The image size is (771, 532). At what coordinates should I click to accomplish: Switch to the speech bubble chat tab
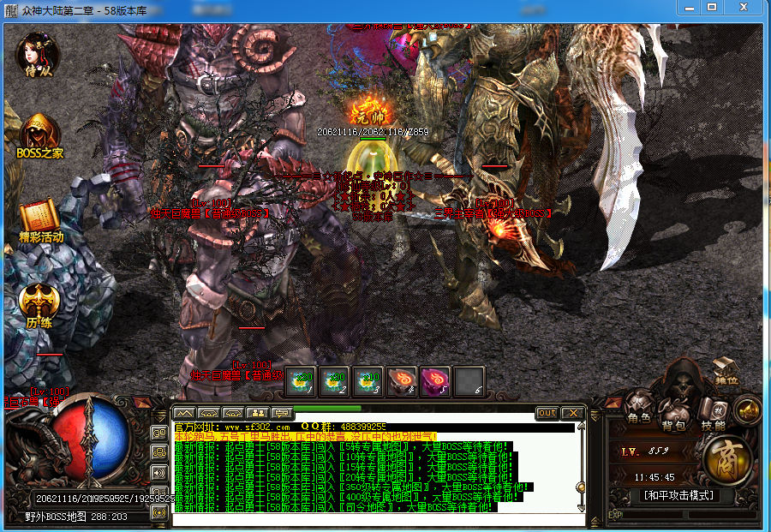282,413
